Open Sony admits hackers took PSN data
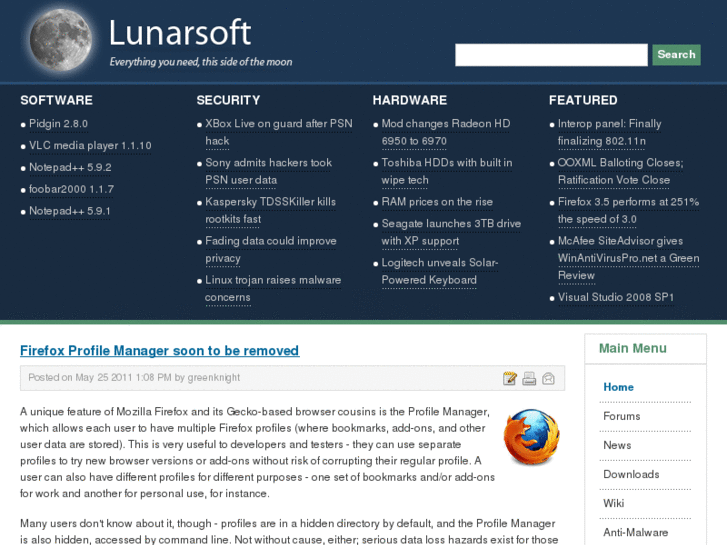Viewport: 727px width, 545px height. coord(268,171)
